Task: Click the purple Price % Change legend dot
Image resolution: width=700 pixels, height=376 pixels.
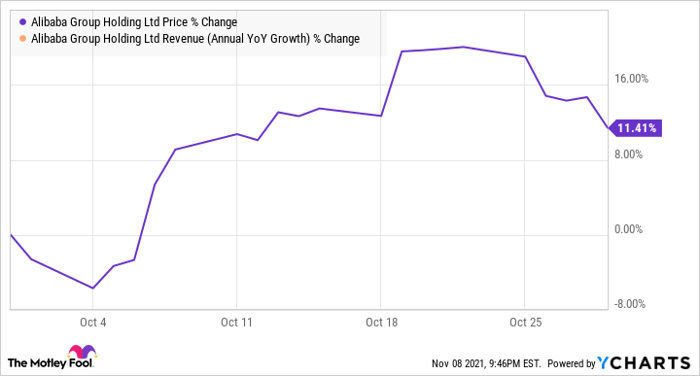Action: pos(23,22)
